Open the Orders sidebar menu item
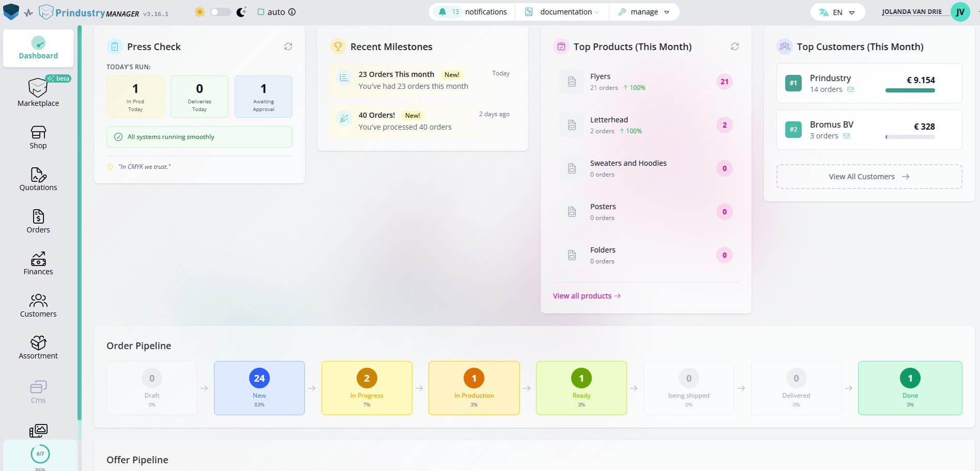The image size is (980, 471). pos(38,222)
